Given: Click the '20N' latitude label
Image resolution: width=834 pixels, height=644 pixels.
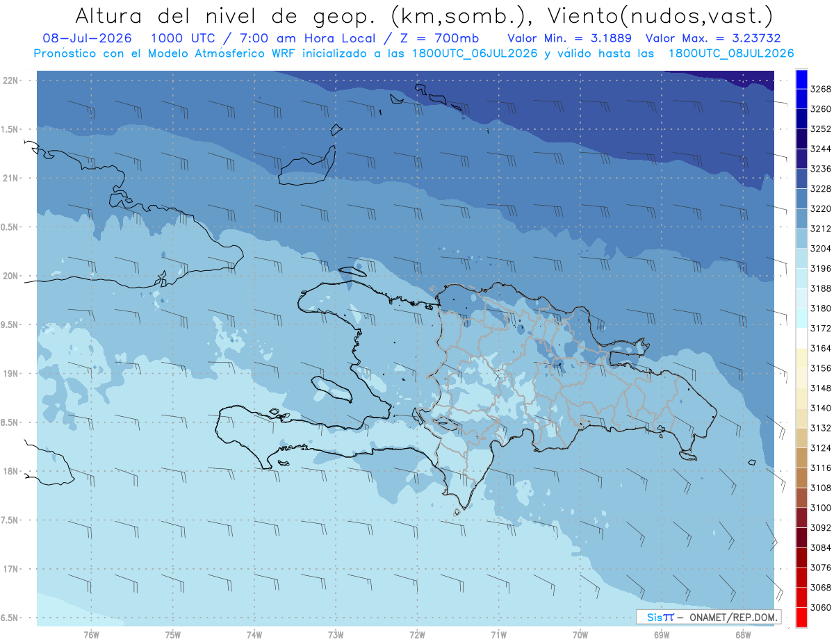Looking at the screenshot, I should point(12,276).
